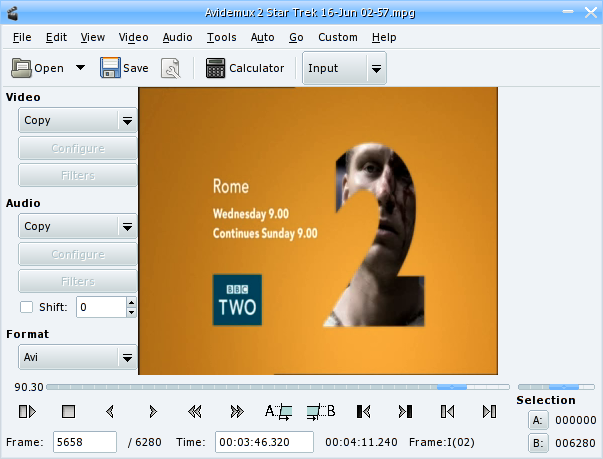603x459 pixels.
Task: Click the Play button
Action: 27,412
